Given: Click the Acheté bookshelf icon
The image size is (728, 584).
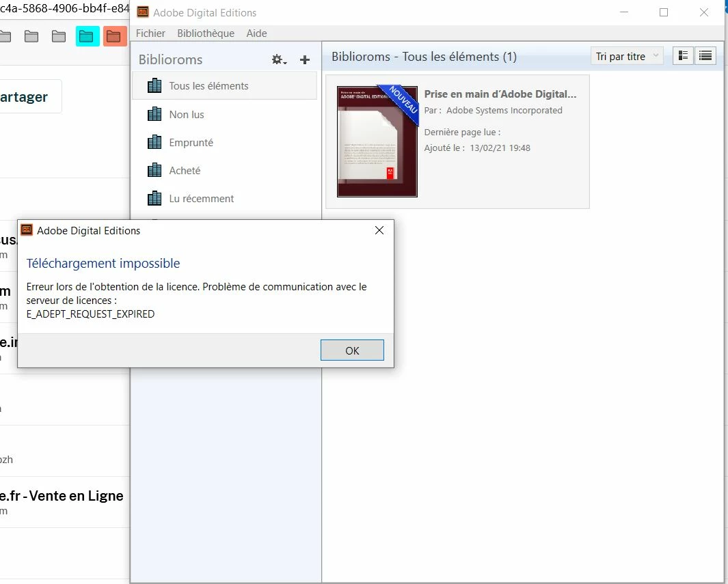Looking at the screenshot, I should coord(154,170).
